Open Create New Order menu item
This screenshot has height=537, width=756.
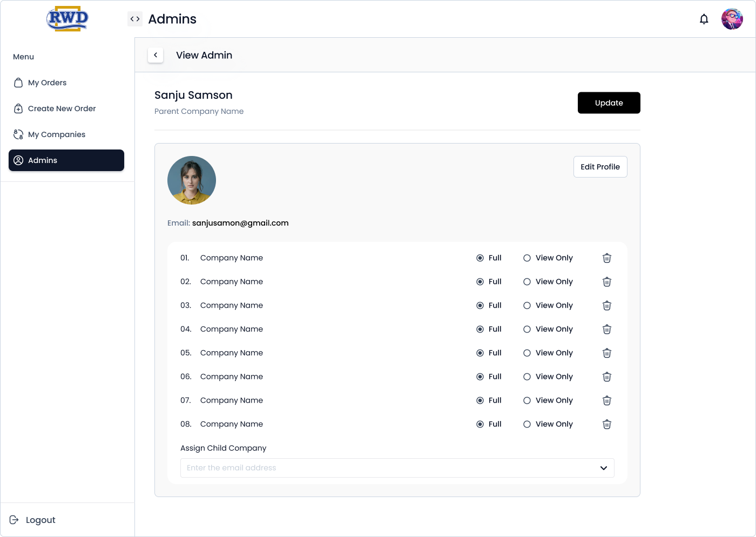pyautogui.click(x=66, y=108)
